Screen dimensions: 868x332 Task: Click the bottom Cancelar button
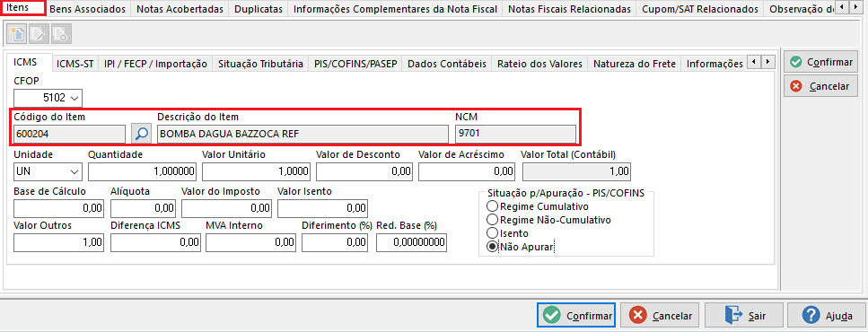pos(660,316)
